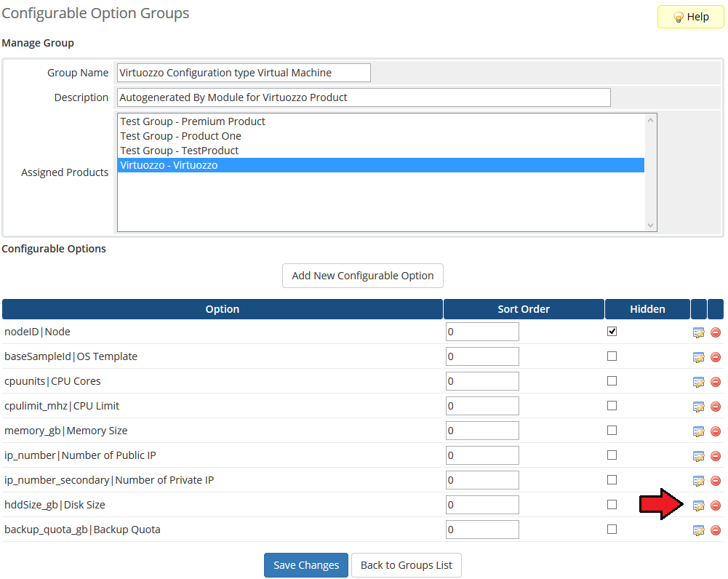Focus the Description field

(x=364, y=97)
